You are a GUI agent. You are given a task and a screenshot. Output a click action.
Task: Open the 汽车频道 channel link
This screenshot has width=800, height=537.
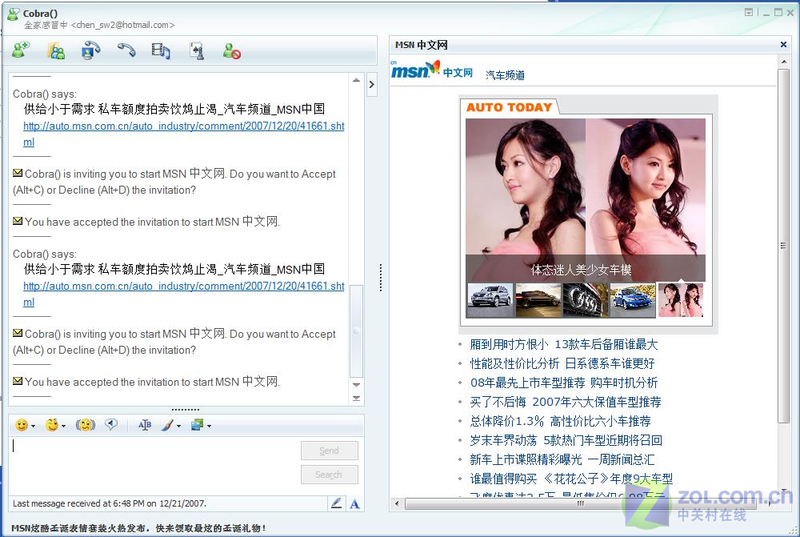[x=505, y=75]
